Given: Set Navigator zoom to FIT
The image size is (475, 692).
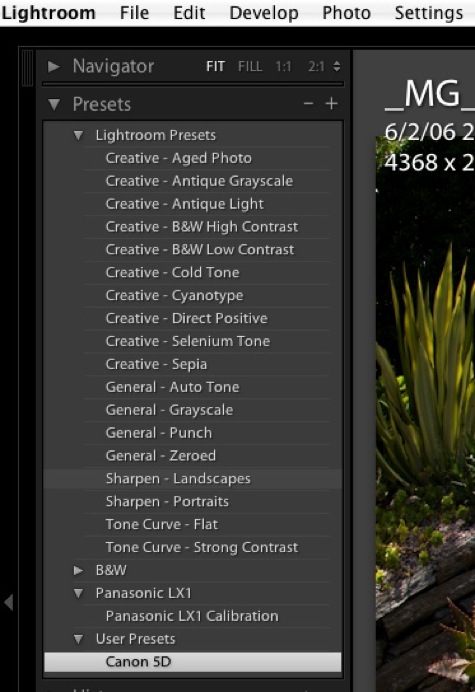Looking at the screenshot, I should pyautogui.click(x=215, y=67).
